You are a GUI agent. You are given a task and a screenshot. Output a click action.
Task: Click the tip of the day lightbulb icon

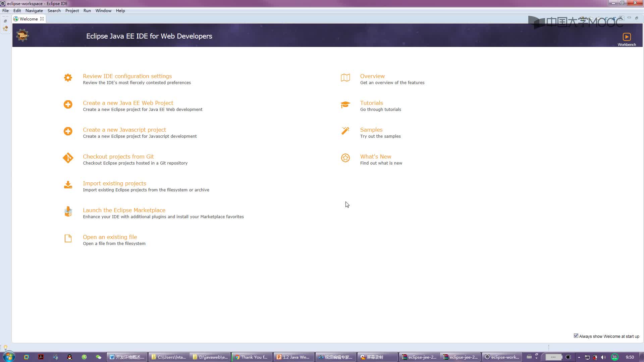pyautogui.click(x=5, y=348)
